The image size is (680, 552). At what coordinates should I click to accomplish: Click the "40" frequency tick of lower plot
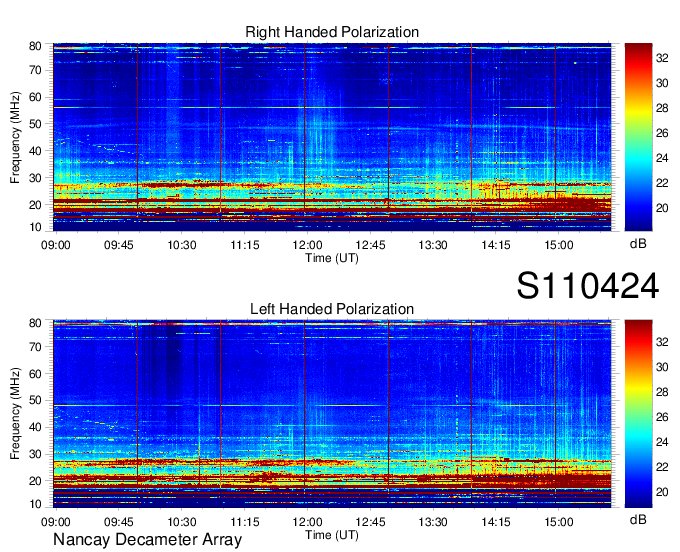pyautogui.click(x=35, y=427)
